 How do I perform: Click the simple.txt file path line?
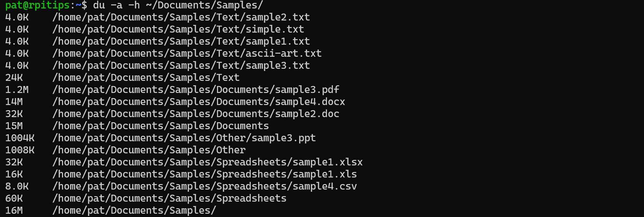pos(178,29)
